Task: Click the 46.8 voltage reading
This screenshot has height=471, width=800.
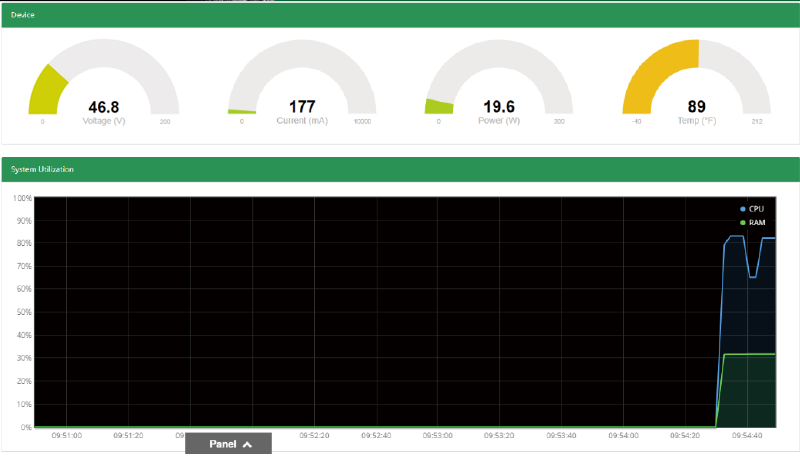Action: coord(104,106)
